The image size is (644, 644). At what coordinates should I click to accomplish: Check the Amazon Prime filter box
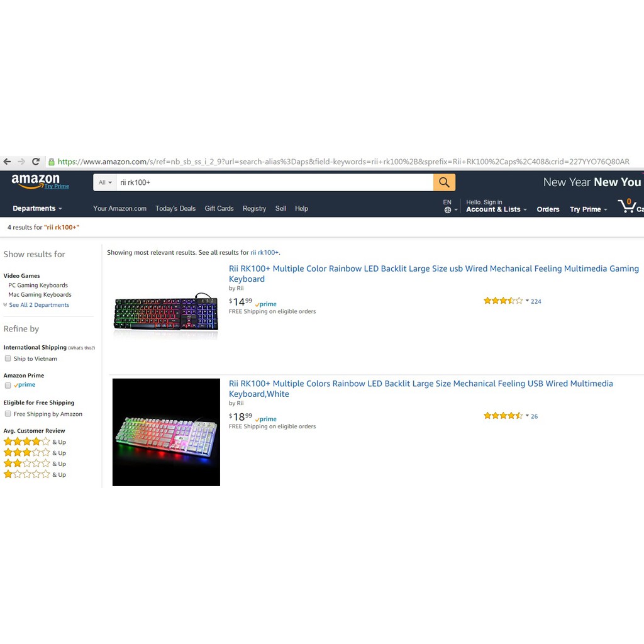[x=8, y=386]
